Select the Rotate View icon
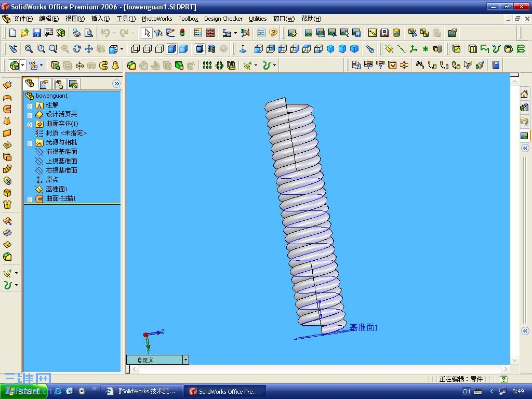Viewport: 532px width, 399px height. tap(77, 49)
